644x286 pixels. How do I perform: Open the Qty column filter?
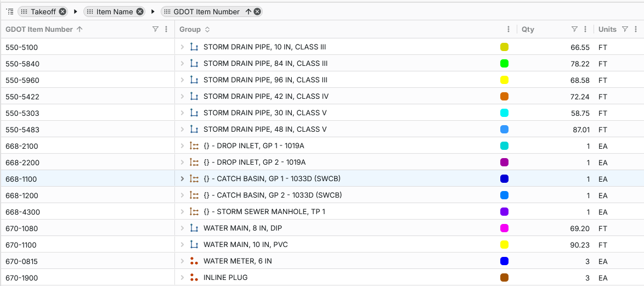(574, 30)
